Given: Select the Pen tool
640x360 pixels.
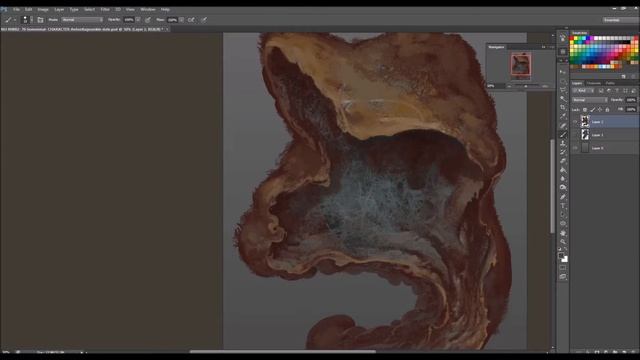Looking at the screenshot, I should click(563, 197).
